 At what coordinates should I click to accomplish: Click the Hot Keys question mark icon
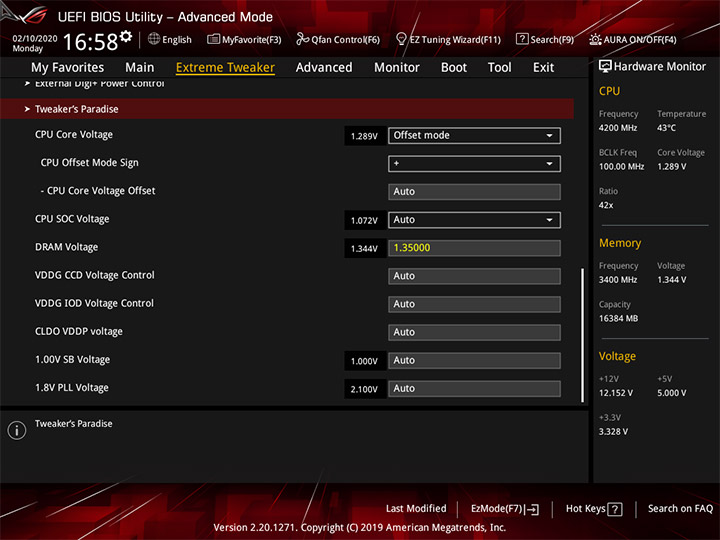pos(615,509)
